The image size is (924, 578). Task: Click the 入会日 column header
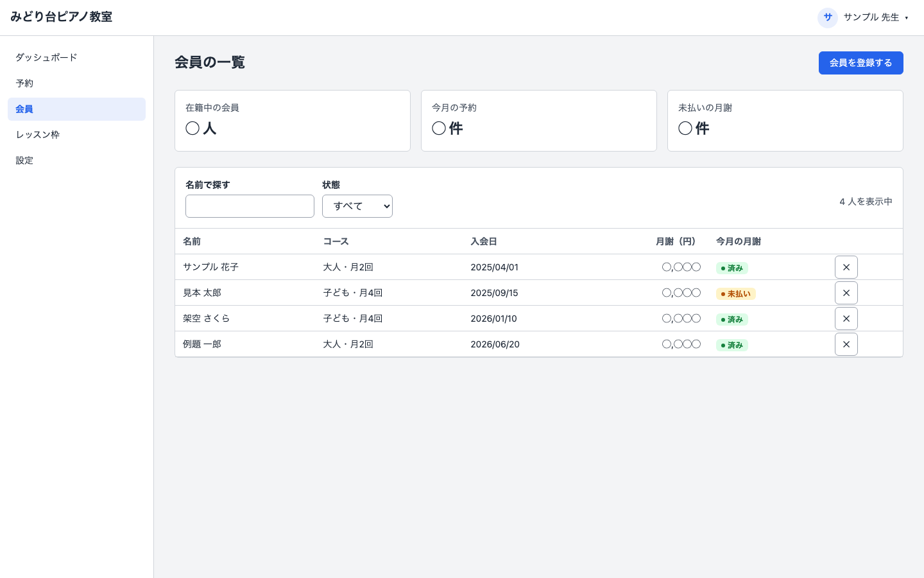[x=484, y=241]
